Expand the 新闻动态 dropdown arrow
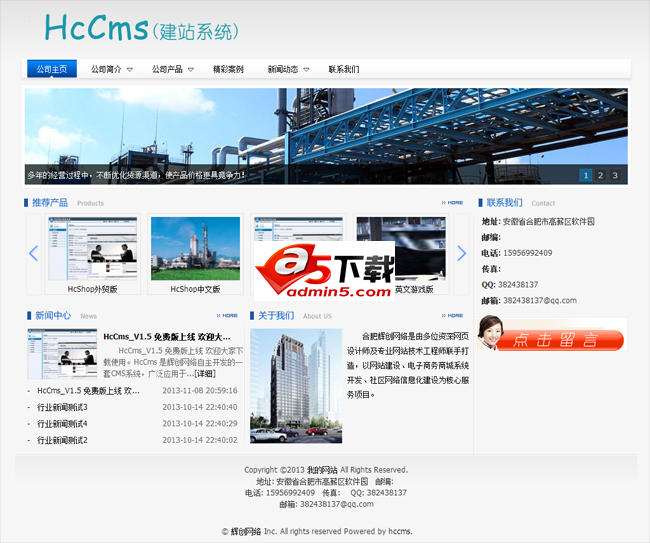650x543 pixels. coord(306,70)
